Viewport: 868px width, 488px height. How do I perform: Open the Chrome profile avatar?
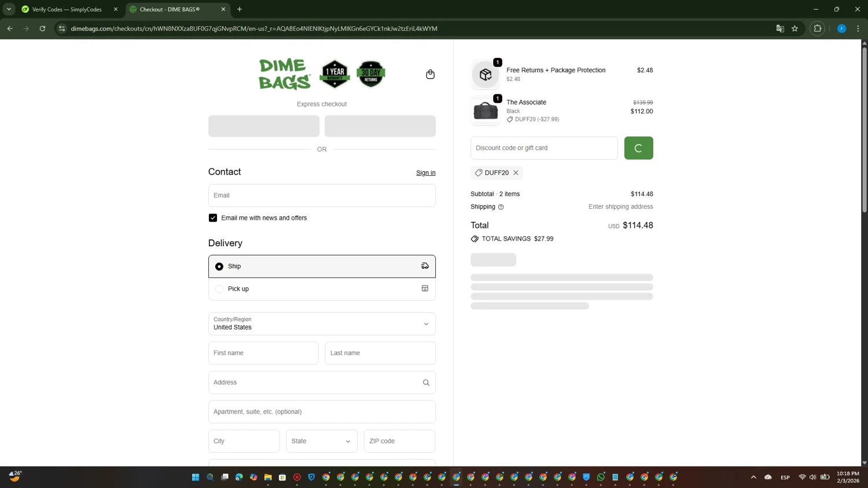tap(842, 28)
